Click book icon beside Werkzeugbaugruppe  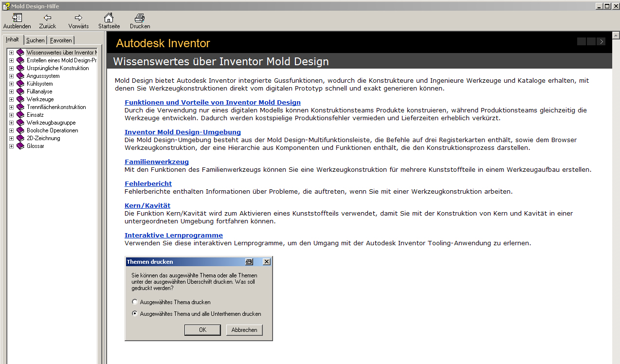20,123
